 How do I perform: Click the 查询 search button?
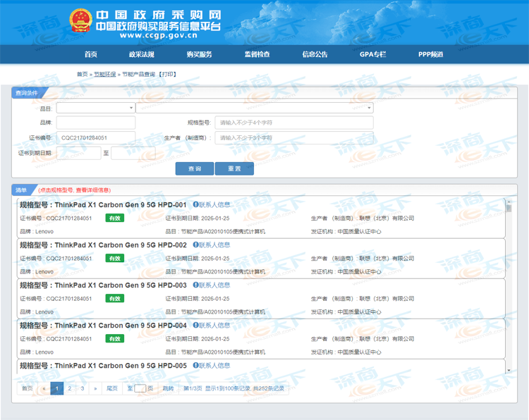tap(195, 168)
